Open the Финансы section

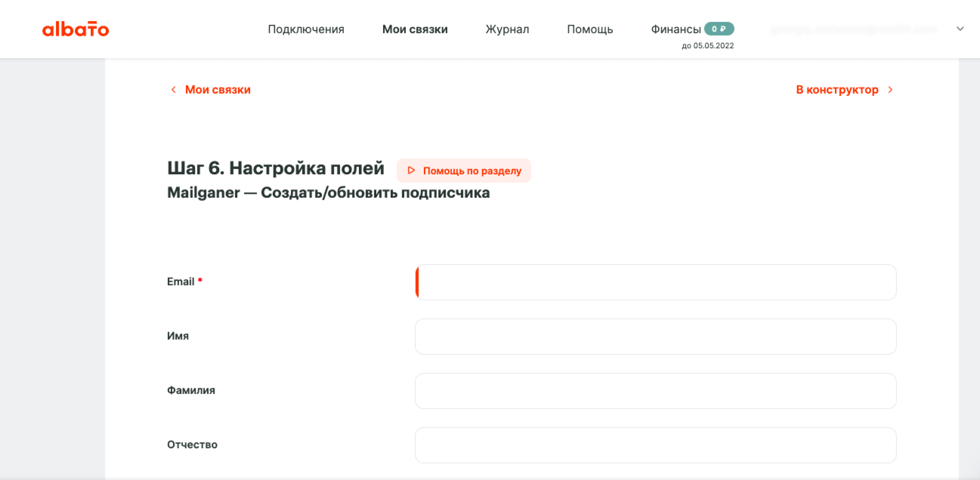pyautogui.click(x=676, y=29)
